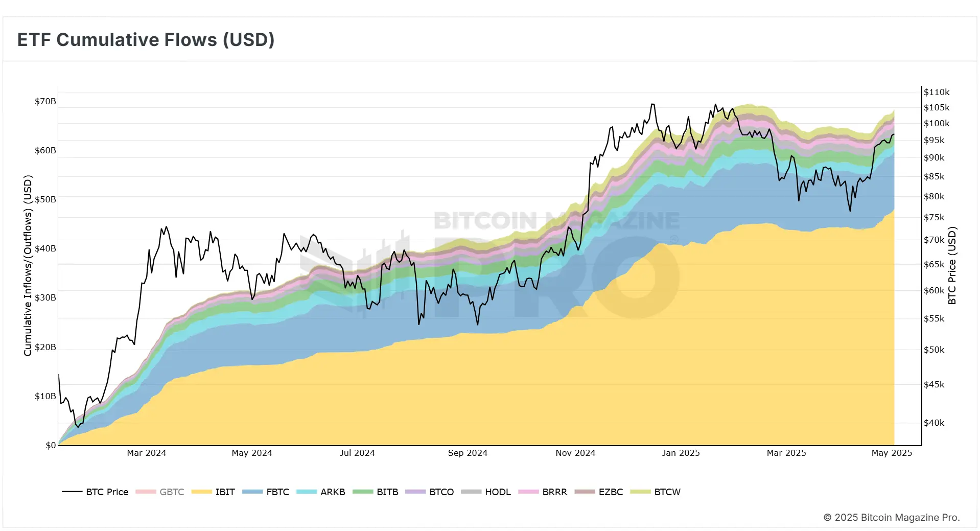Hide the BTCO legend series
The height and width of the screenshot is (531, 980).
(430, 492)
